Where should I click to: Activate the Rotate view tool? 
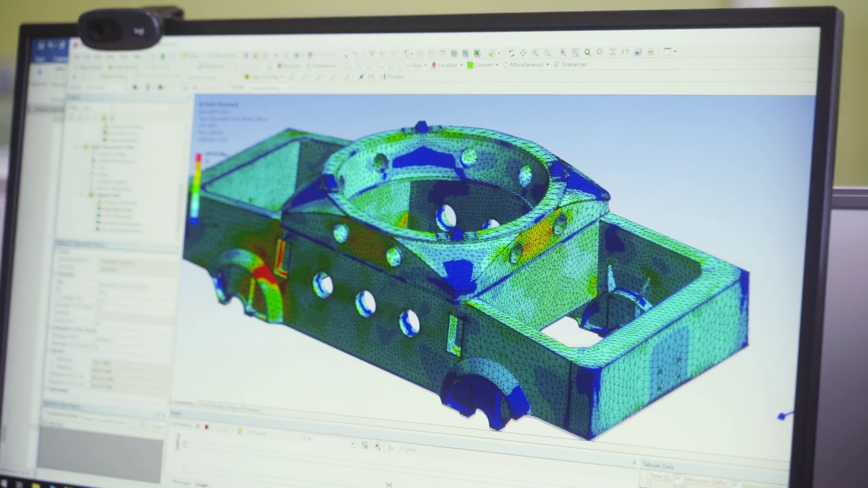coord(511,53)
